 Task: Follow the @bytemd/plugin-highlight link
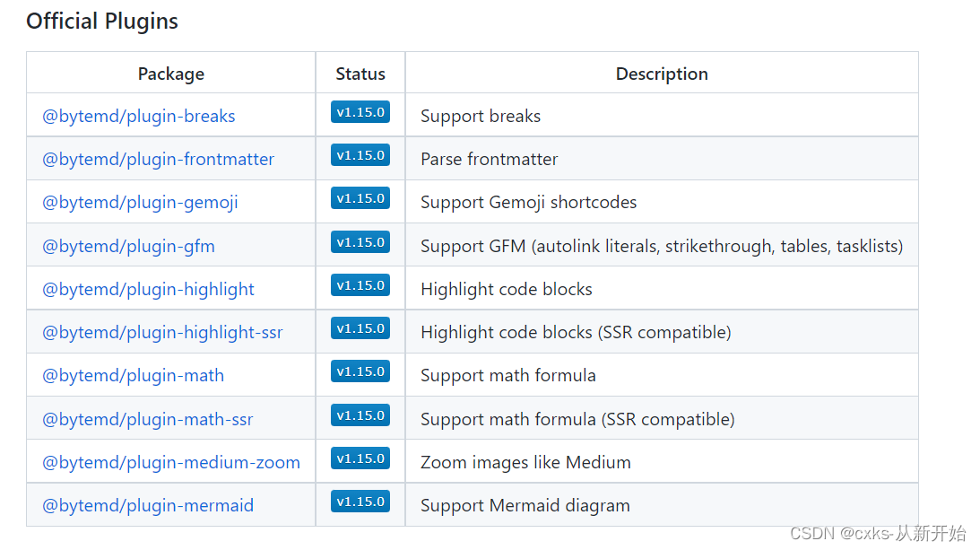click(x=148, y=289)
